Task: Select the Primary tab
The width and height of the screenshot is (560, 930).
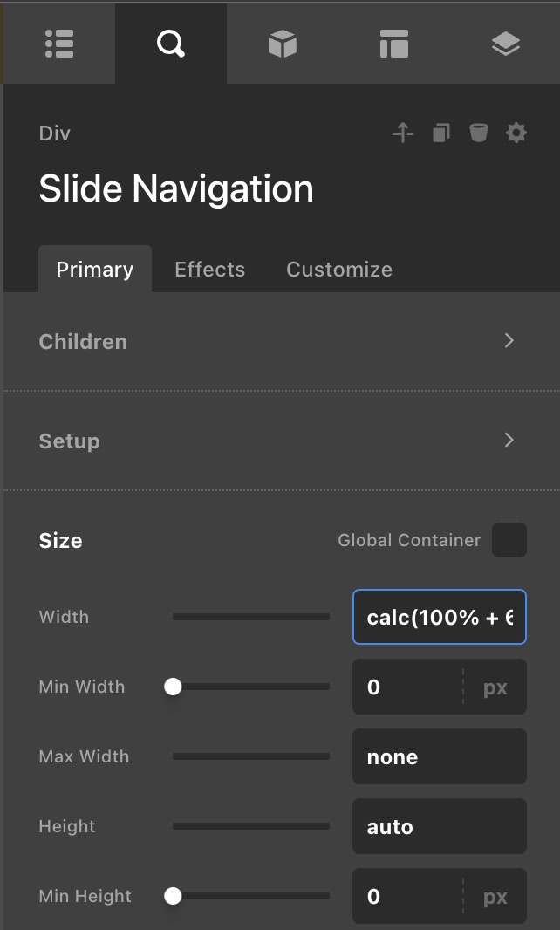Action: click(94, 270)
